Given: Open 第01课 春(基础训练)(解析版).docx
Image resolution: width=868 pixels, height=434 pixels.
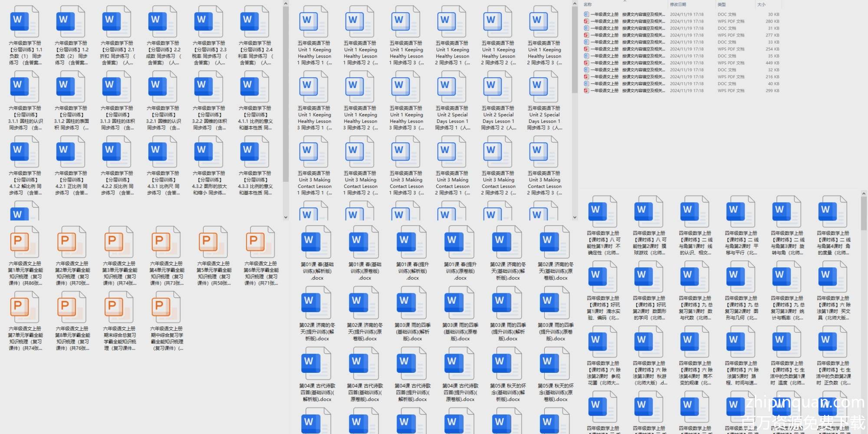Looking at the screenshot, I should (317, 242).
